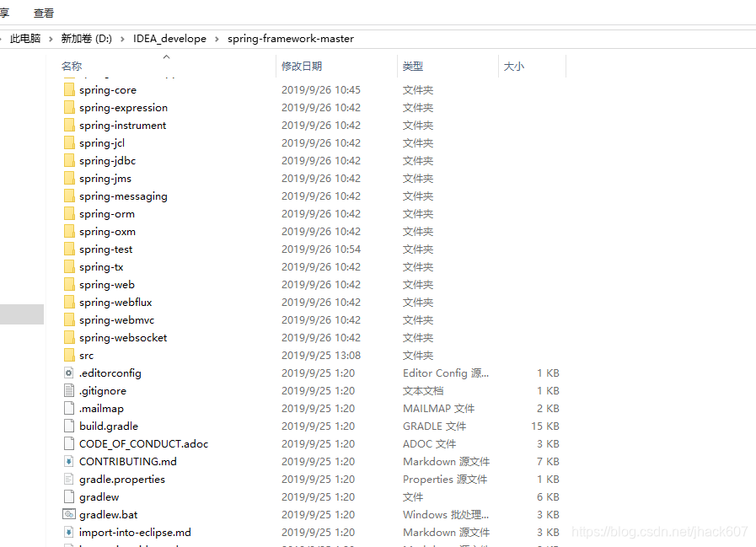Select the spring-instrument folder icon
756x547 pixels.
pos(69,125)
